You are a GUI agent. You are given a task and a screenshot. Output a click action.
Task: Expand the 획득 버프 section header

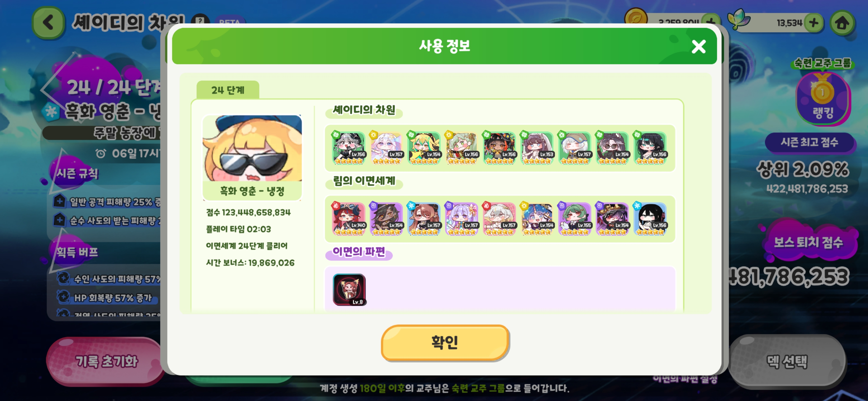(77, 251)
